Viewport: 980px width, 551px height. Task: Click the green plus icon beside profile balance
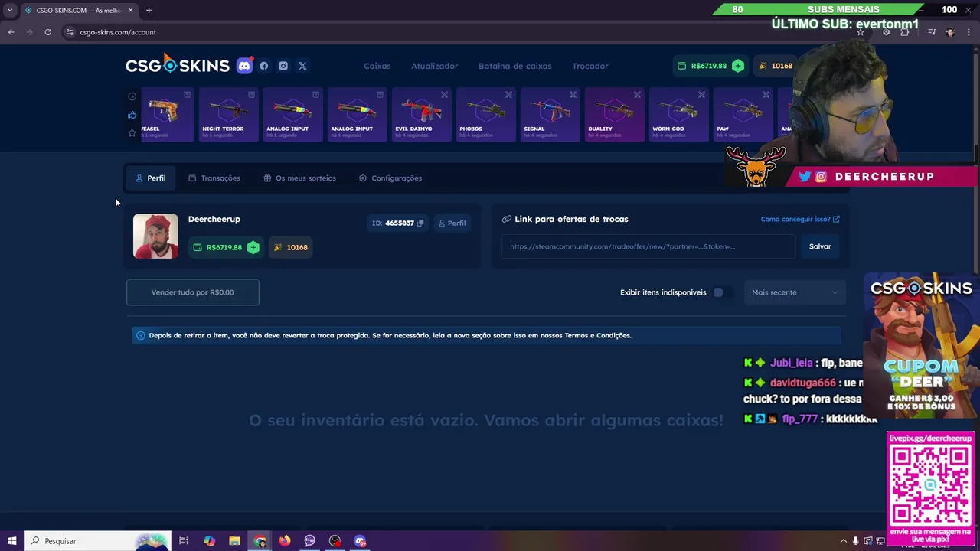coord(253,247)
